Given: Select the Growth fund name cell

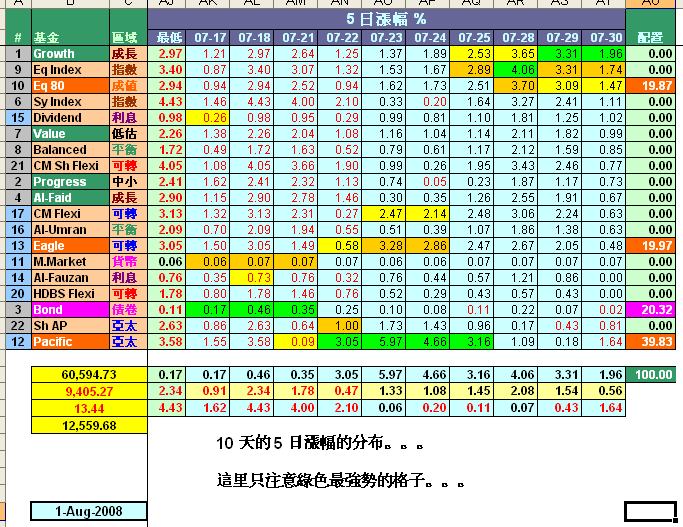Looking at the screenshot, I should pyautogui.click(x=69, y=53).
